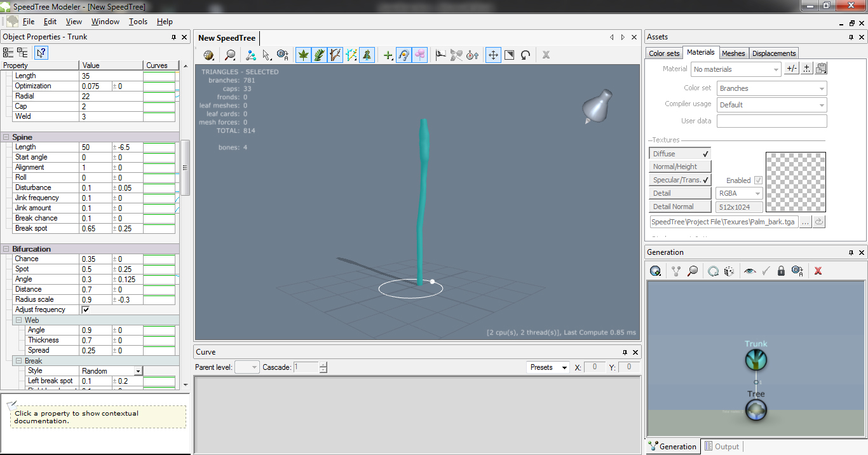Screen dimensions: 868x455
Task: Toggle leaf geometry visibility (maple leaf icon)
Action: [x=304, y=55]
